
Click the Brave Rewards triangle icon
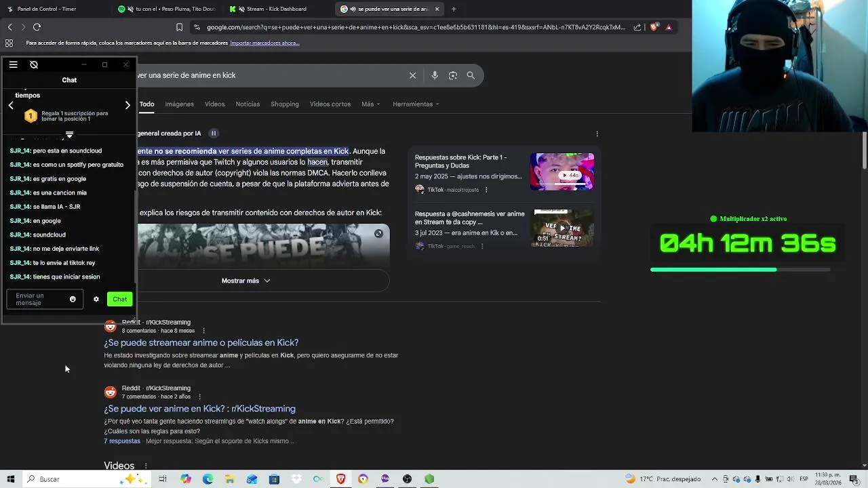tap(669, 27)
